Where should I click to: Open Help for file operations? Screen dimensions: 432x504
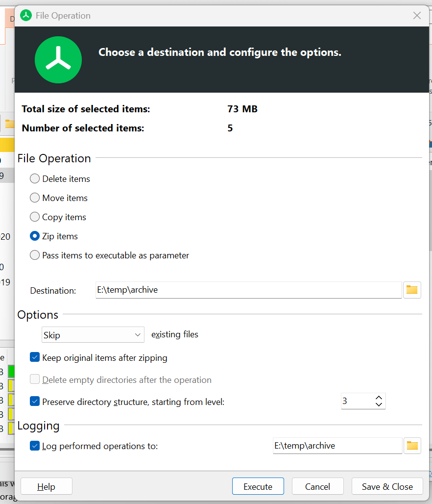(47, 486)
